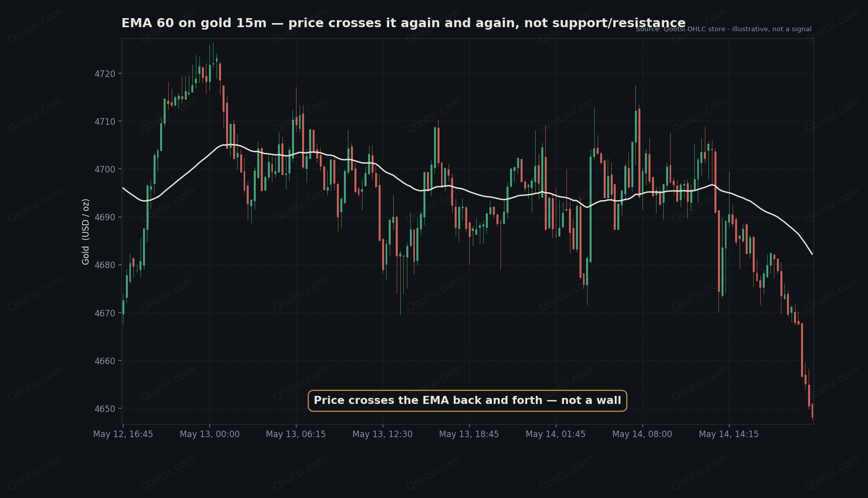Click the 4720 price axis label
This screenshot has width=868, height=498.
point(105,74)
